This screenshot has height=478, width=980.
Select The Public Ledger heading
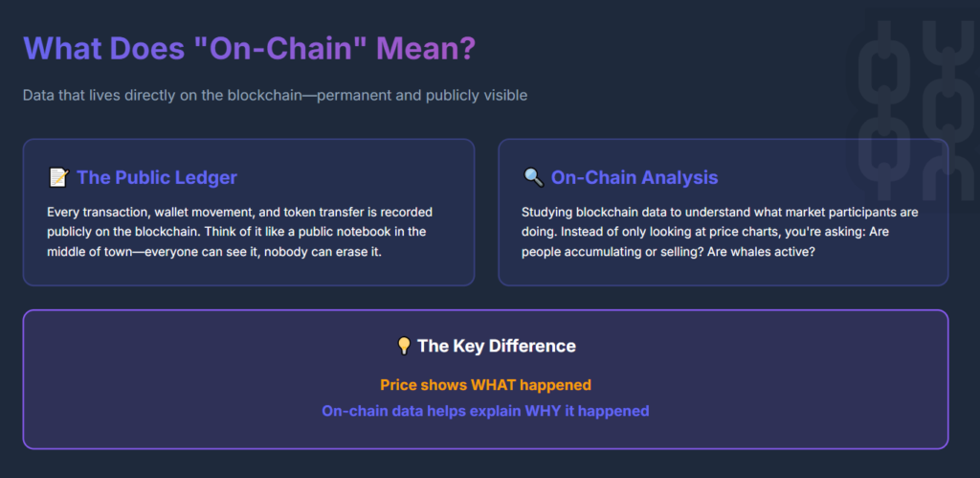pyautogui.click(x=157, y=177)
